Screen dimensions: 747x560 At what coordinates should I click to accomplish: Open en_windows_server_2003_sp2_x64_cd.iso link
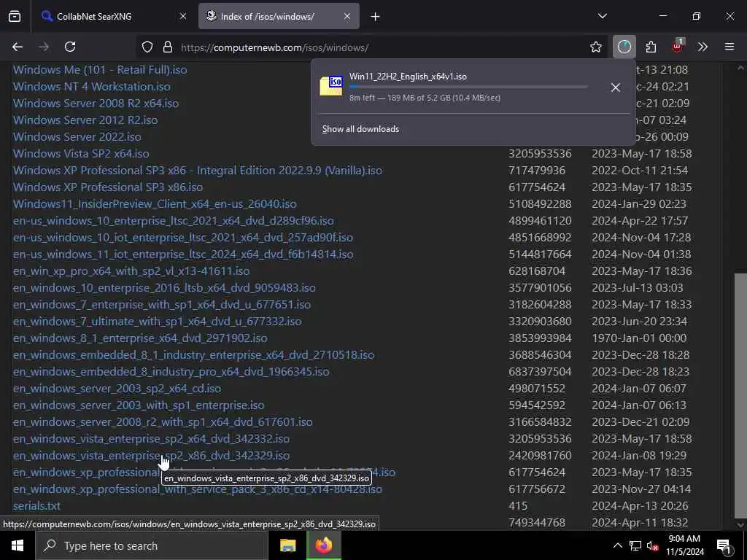(117, 389)
